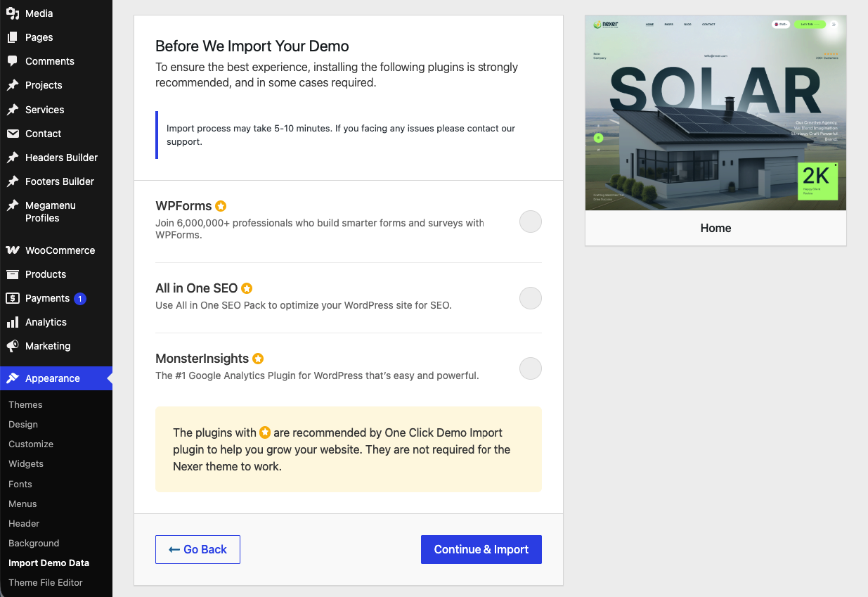
Task: Click the Marketing megaphone icon
Action: pyautogui.click(x=13, y=346)
